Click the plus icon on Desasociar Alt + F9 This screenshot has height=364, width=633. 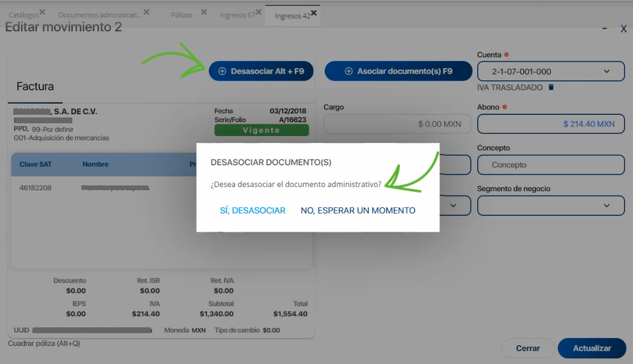click(222, 71)
